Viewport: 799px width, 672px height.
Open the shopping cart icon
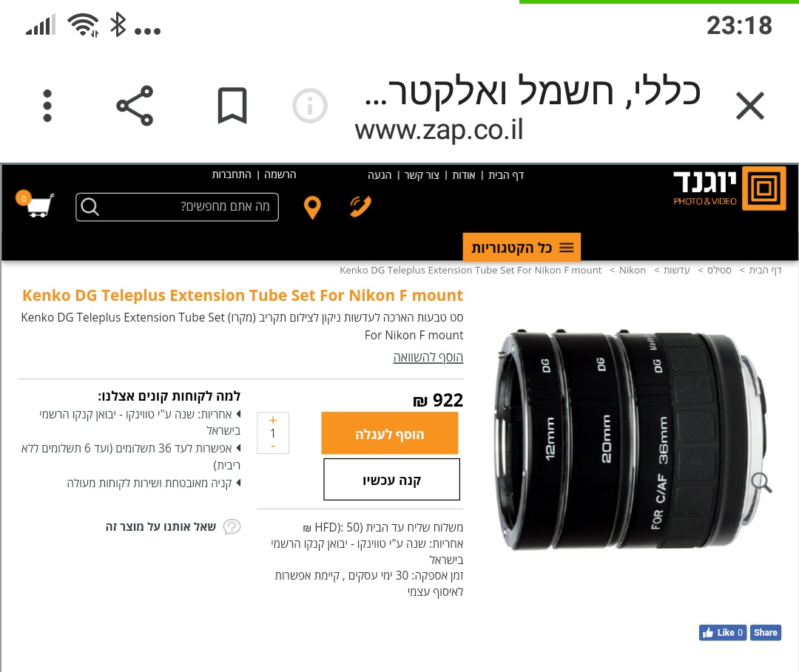tap(37, 205)
